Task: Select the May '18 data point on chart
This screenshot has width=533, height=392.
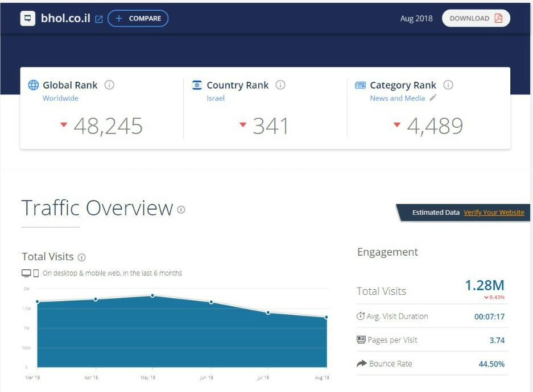Action: pos(152,295)
